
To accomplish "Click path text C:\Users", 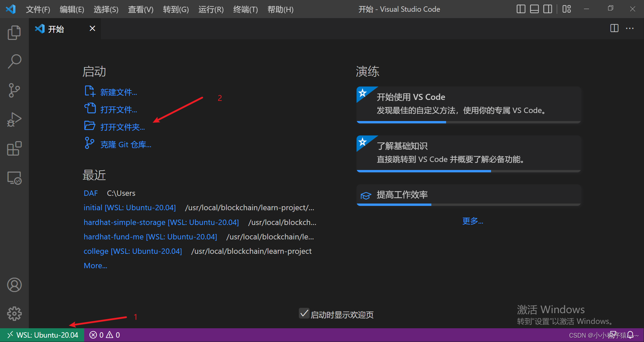I will [121, 193].
